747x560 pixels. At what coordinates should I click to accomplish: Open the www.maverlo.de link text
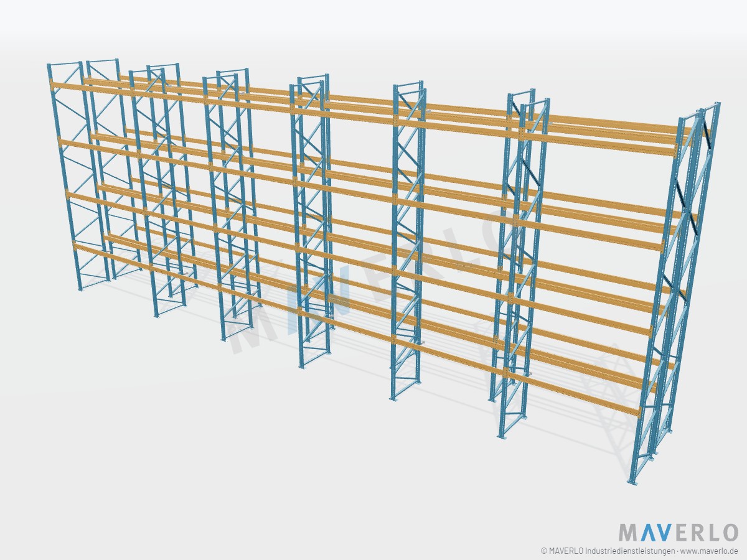point(710,551)
